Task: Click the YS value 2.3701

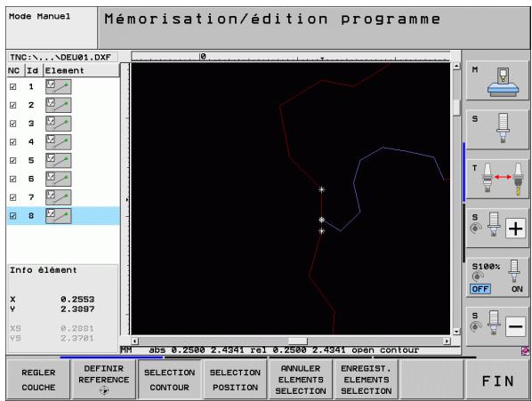Action: 77,338
